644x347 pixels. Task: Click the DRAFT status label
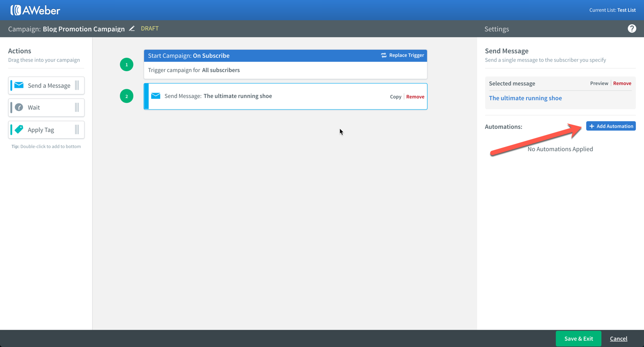tap(150, 28)
